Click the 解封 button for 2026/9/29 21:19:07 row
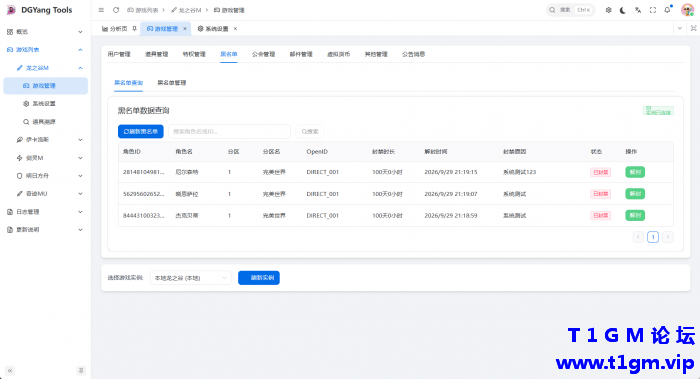This screenshot has height=379, width=700. (x=635, y=194)
